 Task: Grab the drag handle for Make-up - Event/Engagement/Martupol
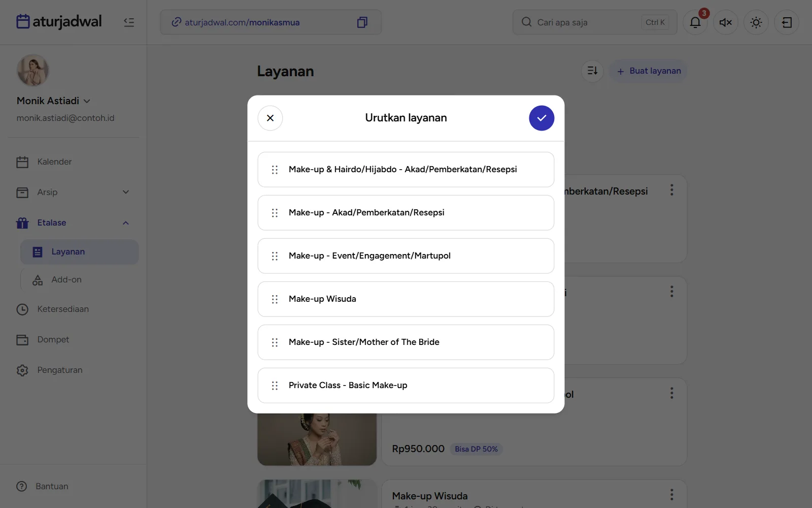tap(275, 256)
